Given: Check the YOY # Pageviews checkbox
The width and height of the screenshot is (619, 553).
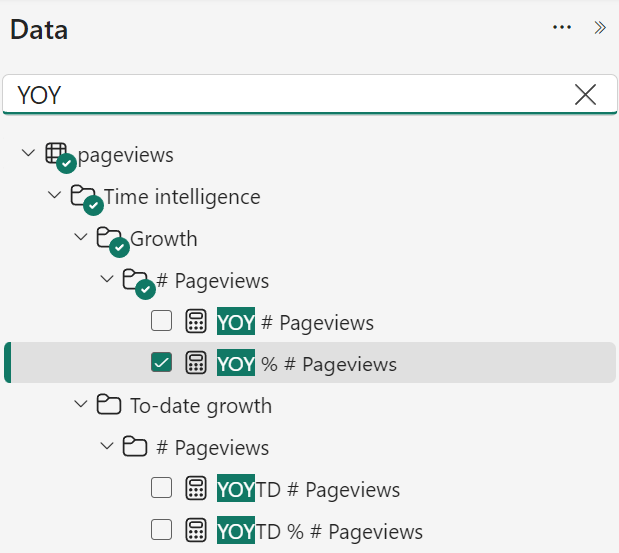Looking at the screenshot, I should (161, 321).
